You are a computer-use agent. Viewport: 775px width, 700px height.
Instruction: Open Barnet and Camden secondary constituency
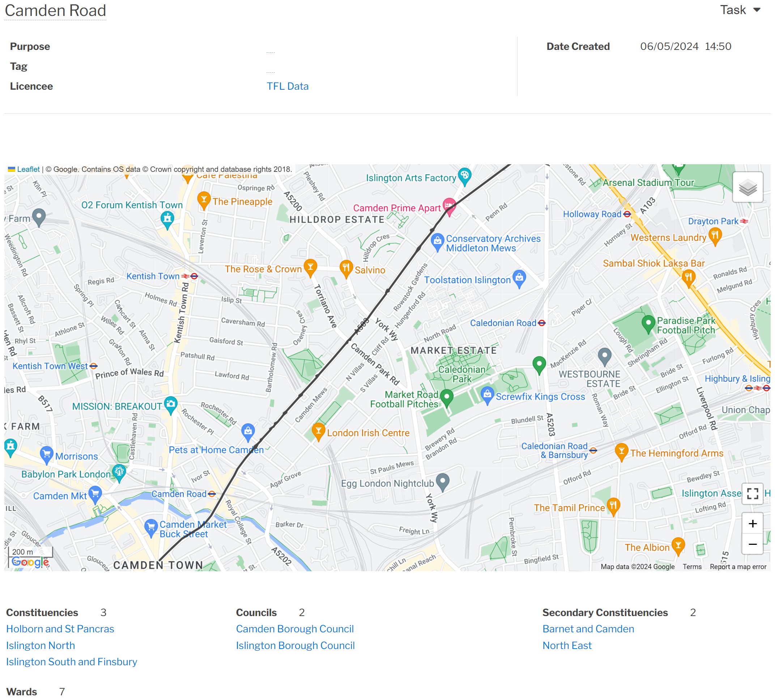tap(588, 629)
